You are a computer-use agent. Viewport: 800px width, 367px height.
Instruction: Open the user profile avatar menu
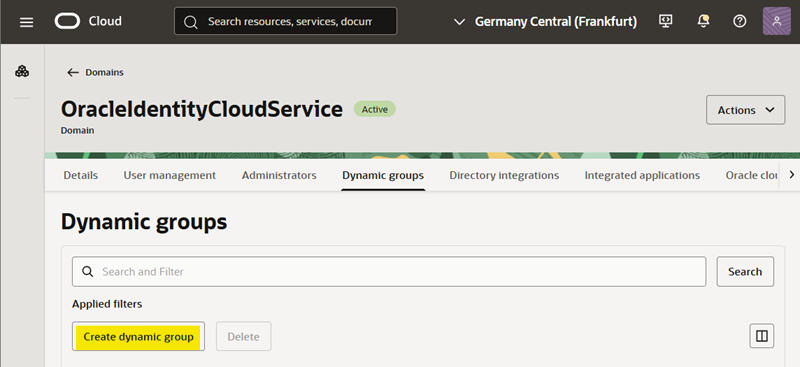coord(777,21)
